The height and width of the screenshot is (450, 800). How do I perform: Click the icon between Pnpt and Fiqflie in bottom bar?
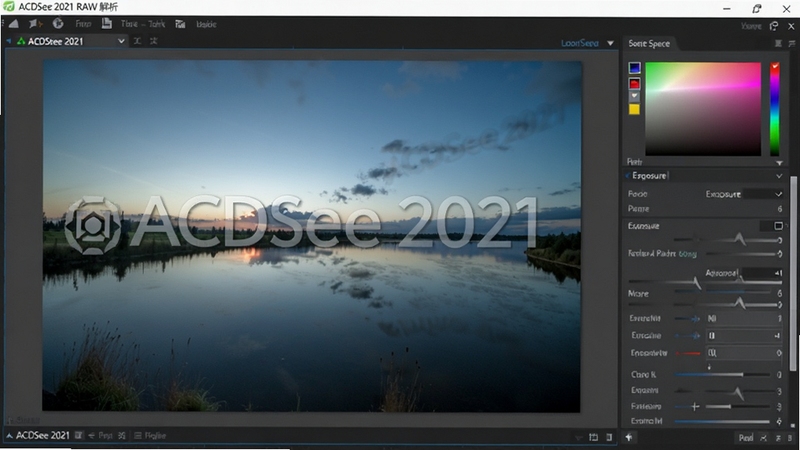point(121,435)
